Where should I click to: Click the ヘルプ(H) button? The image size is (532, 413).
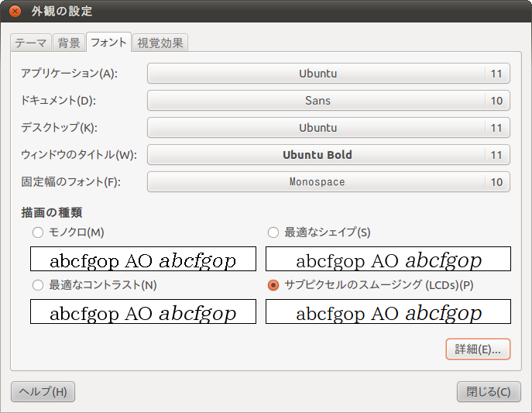click(x=43, y=391)
